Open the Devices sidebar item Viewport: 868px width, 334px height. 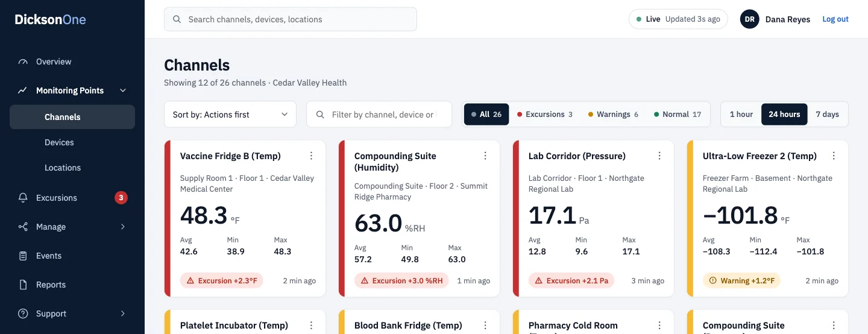click(x=72, y=142)
